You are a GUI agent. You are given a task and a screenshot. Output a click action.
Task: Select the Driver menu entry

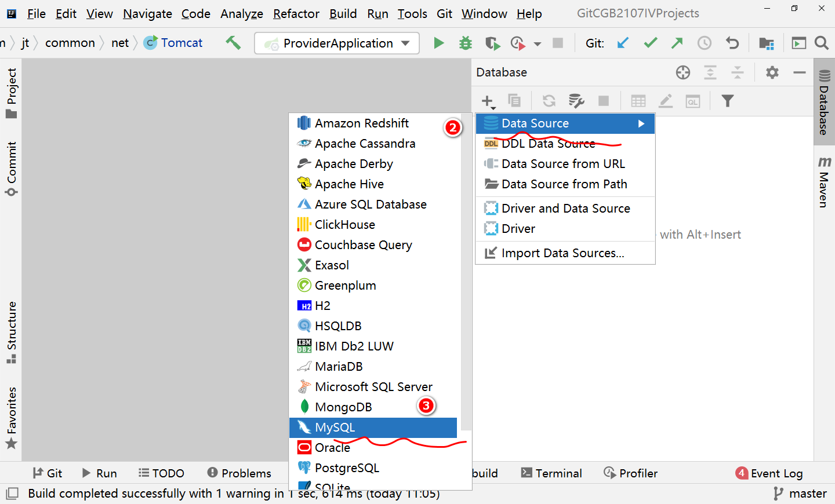click(x=565, y=229)
